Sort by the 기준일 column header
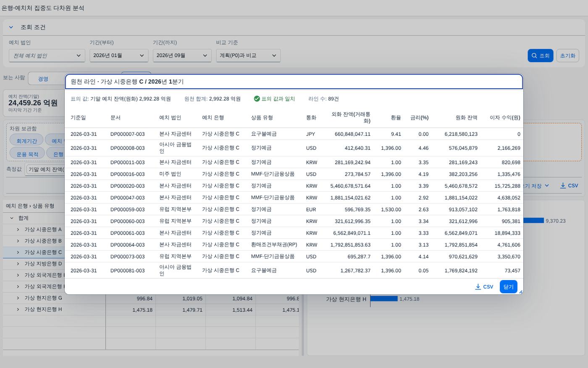This screenshot has height=368, width=588. [x=78, y=118]
